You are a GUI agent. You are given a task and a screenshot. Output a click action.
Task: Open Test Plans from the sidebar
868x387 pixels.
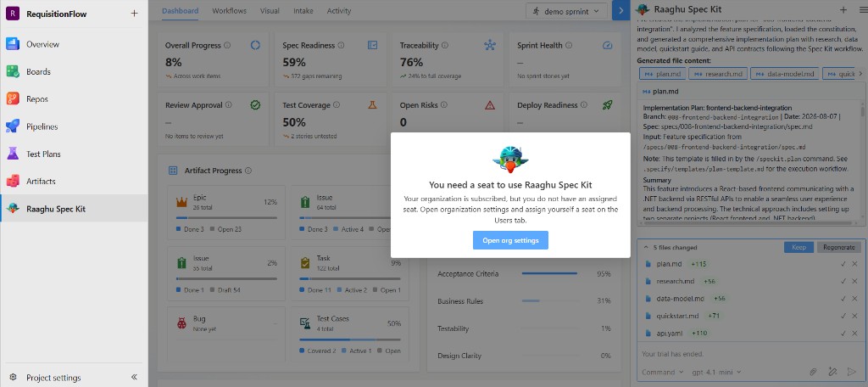point(74,154)
